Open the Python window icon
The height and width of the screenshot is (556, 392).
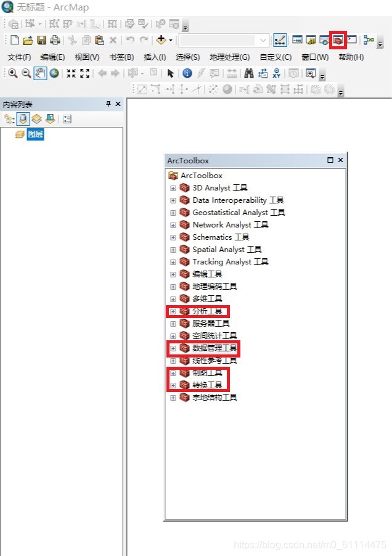coord(352,39)
